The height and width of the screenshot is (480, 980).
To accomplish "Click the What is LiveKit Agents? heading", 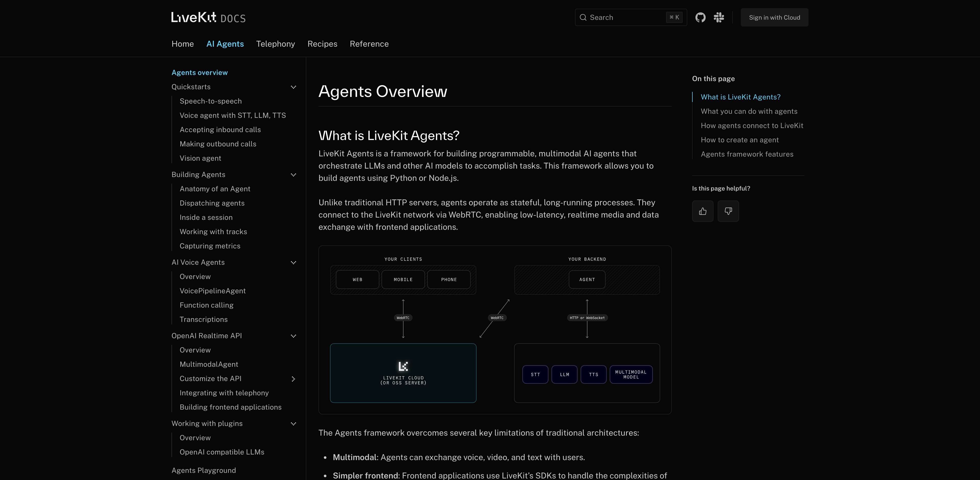I will 389,135.
